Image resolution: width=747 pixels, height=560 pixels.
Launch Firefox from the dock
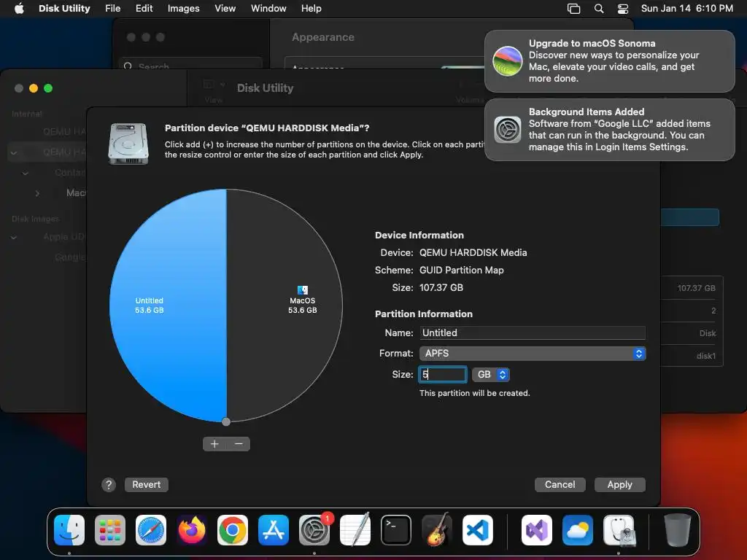click(192, 529)
